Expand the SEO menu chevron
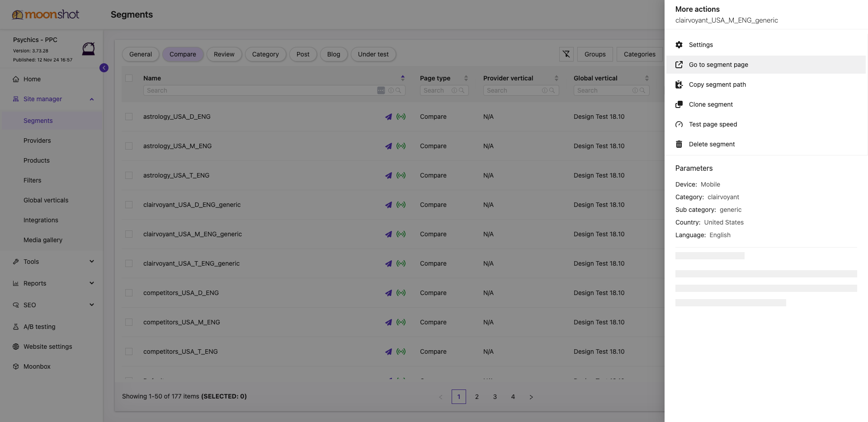The height and width of the screenshot is (422, 868). [92, 305]
